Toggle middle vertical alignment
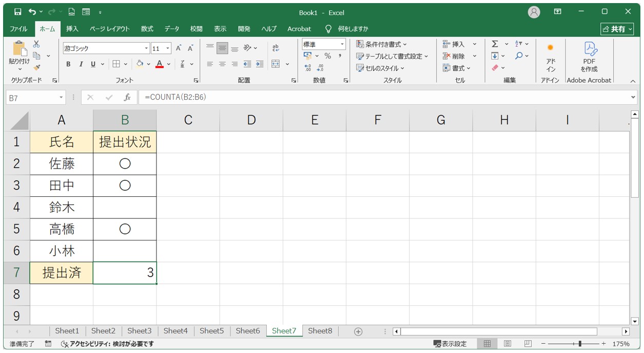644x353 pixels. tap(222, 48)
